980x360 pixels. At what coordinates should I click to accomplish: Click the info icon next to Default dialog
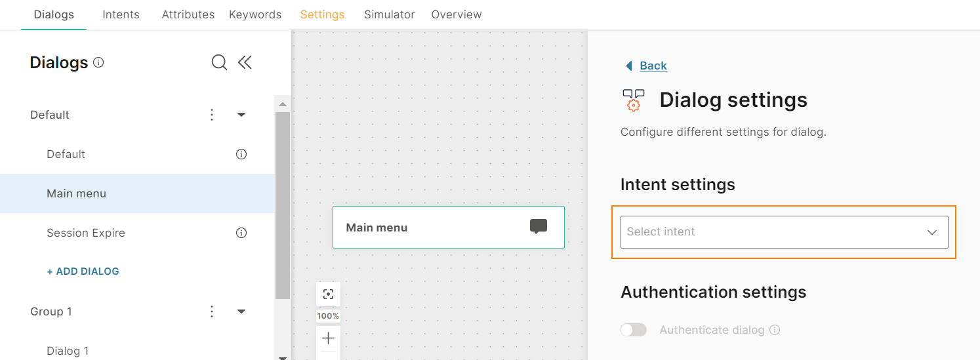pos(241,154)
